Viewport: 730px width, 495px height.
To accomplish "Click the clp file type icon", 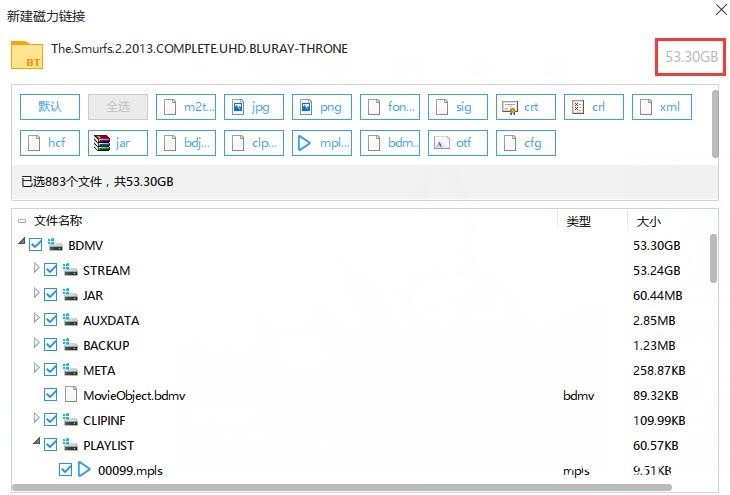I will click(238, 143).
